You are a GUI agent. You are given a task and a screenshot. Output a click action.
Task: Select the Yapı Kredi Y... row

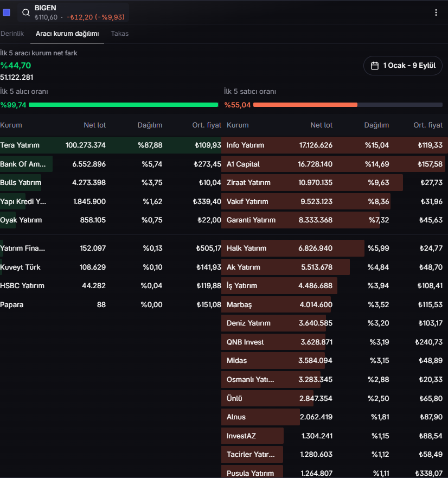click(111, 201)
